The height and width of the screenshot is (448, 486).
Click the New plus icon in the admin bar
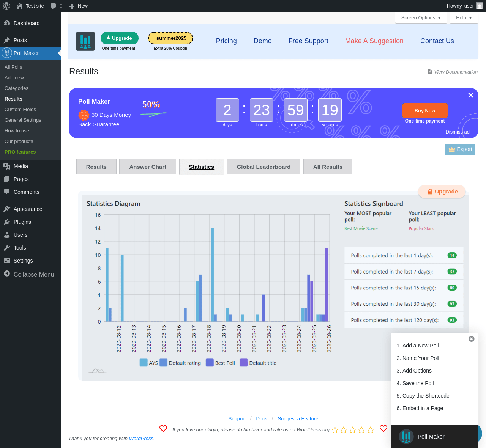click(72, 6)
